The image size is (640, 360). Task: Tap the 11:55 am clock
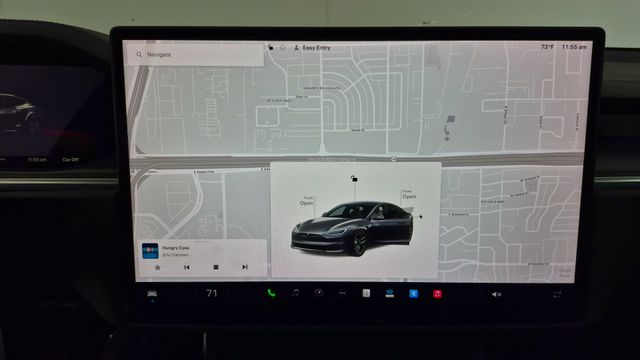click(574, 47)
